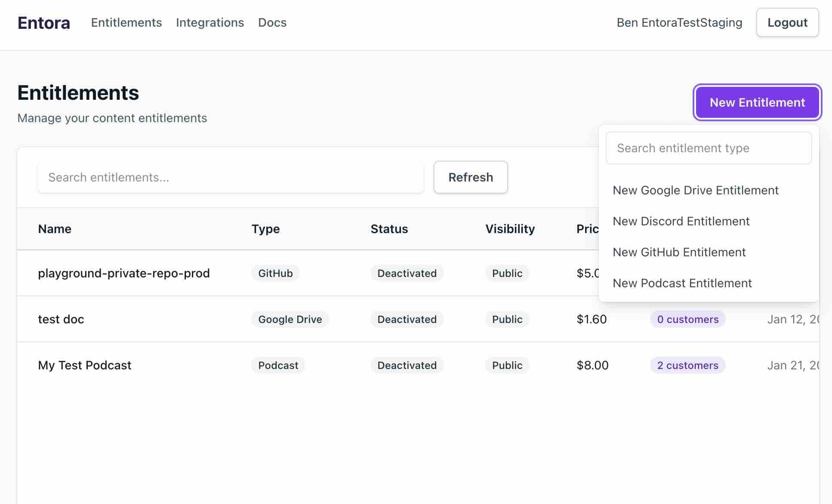Sort the table by the Name column
The height and width of the screenshot is (504, 832).
55,229
